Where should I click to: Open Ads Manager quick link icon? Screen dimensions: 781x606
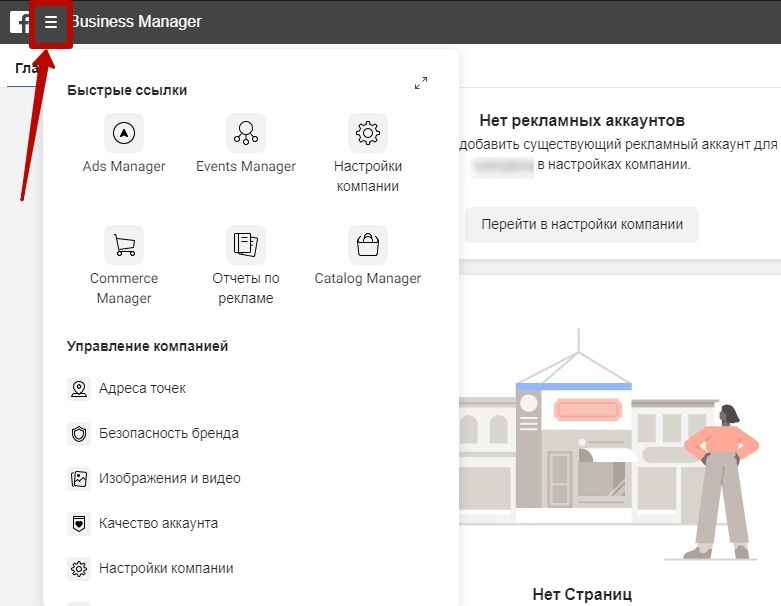(124, 133)
